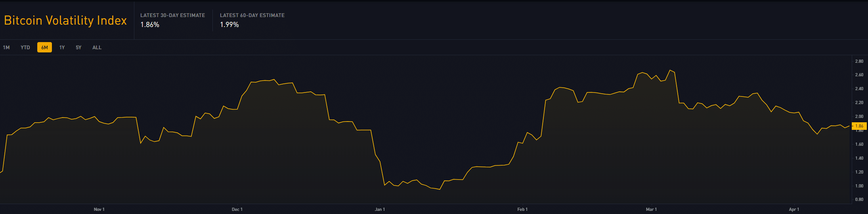Switch to the YTD range
This screenshot has width=868, height=214.
click(x=25, y=48)
